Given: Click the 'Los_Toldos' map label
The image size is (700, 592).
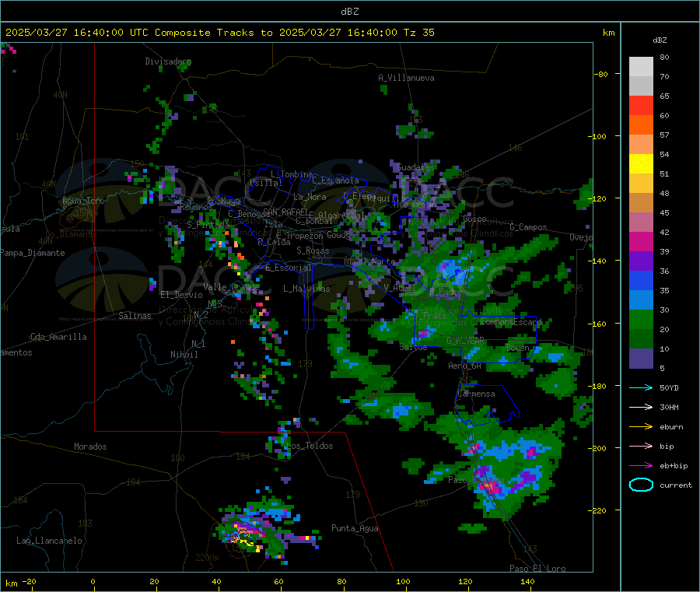Looking at the screenshot, I should [310, 446].
